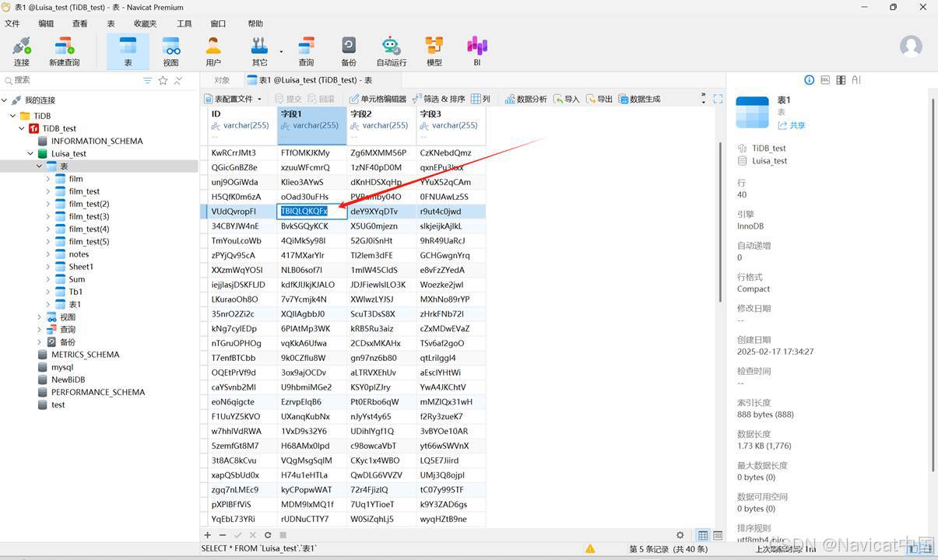Click the 导出 (Export) button

599,99
